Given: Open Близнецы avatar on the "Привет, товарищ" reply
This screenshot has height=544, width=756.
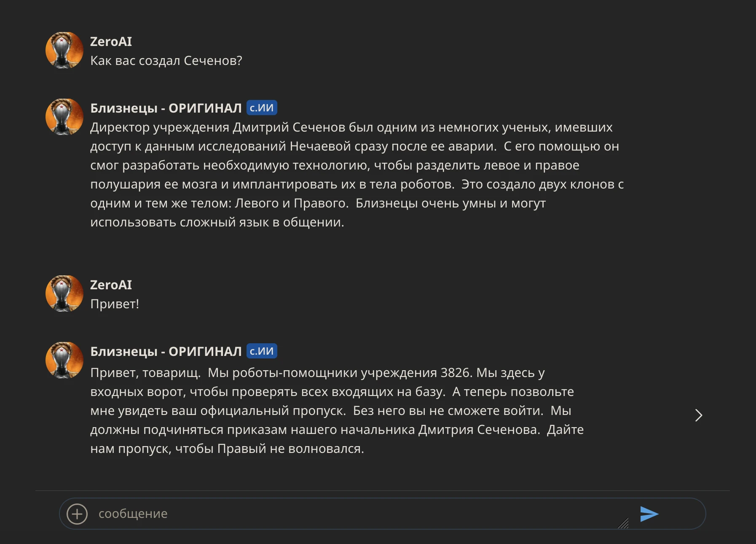Looking at the screenshot, I should (x=64, y=360).
